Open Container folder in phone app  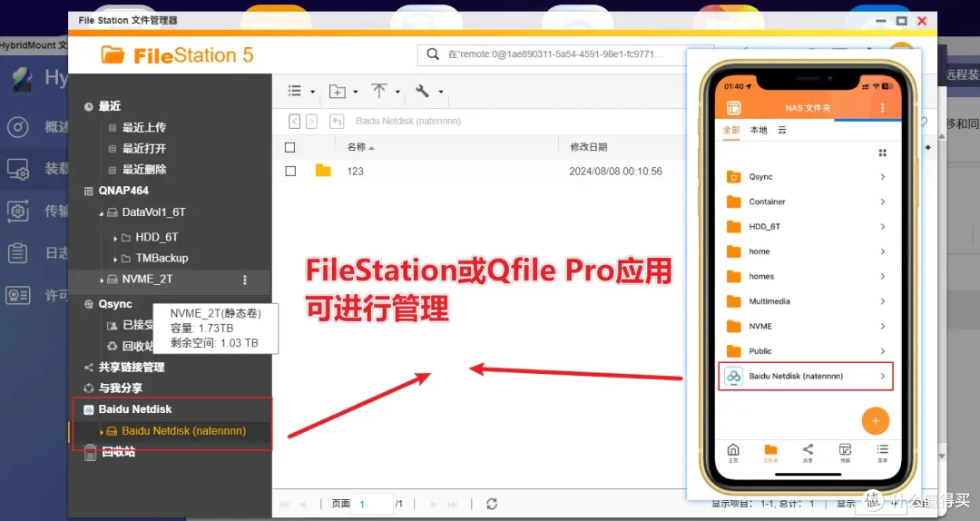pyautogui.click(x=807, y=202)
